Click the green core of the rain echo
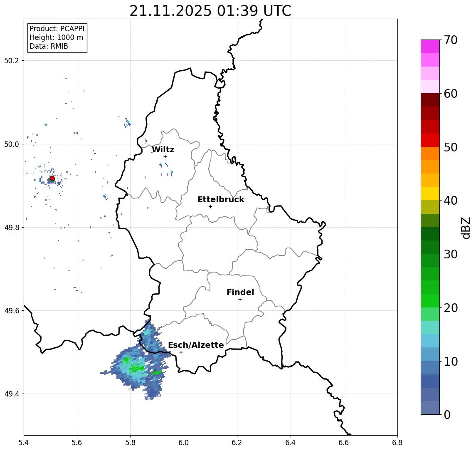This screenshot has width=476, height=451. pos(136,369)
